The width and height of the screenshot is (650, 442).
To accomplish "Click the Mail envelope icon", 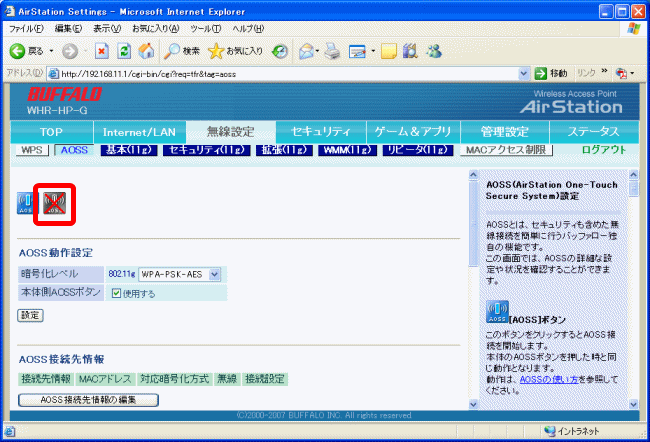I will tap(306, 51).
